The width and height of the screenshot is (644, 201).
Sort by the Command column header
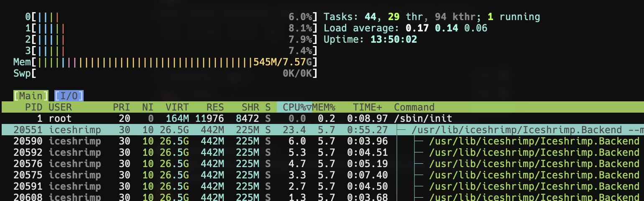pos(414,107)
